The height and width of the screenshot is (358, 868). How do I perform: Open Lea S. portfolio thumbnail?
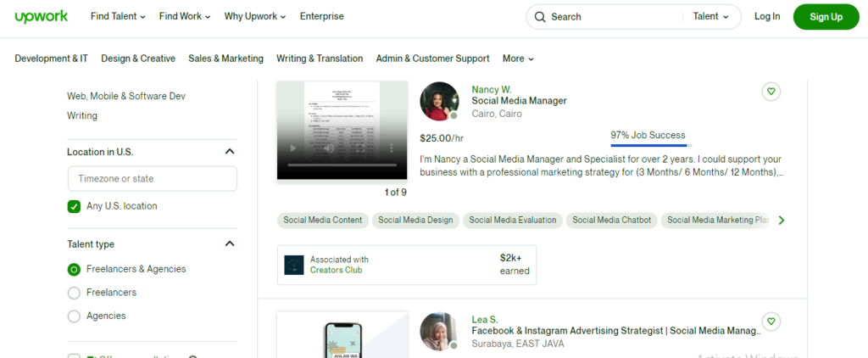[x=342, y=335]
